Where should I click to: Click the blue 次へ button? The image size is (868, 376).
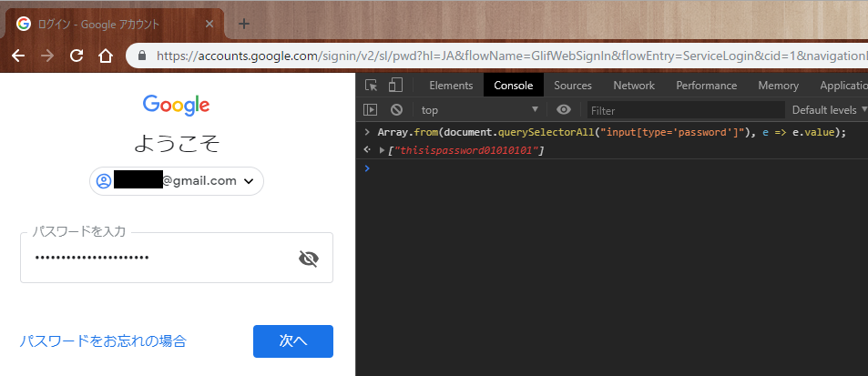[x=292, y=341]
